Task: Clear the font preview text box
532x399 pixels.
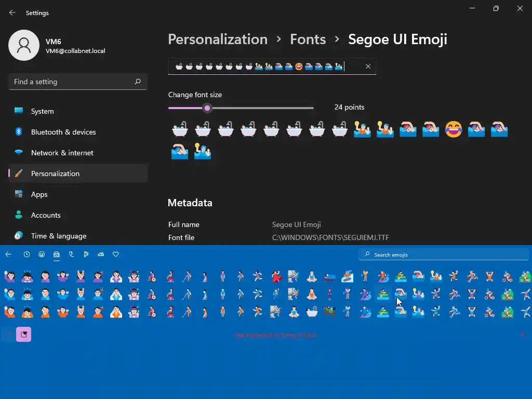Action: (368, 66)
